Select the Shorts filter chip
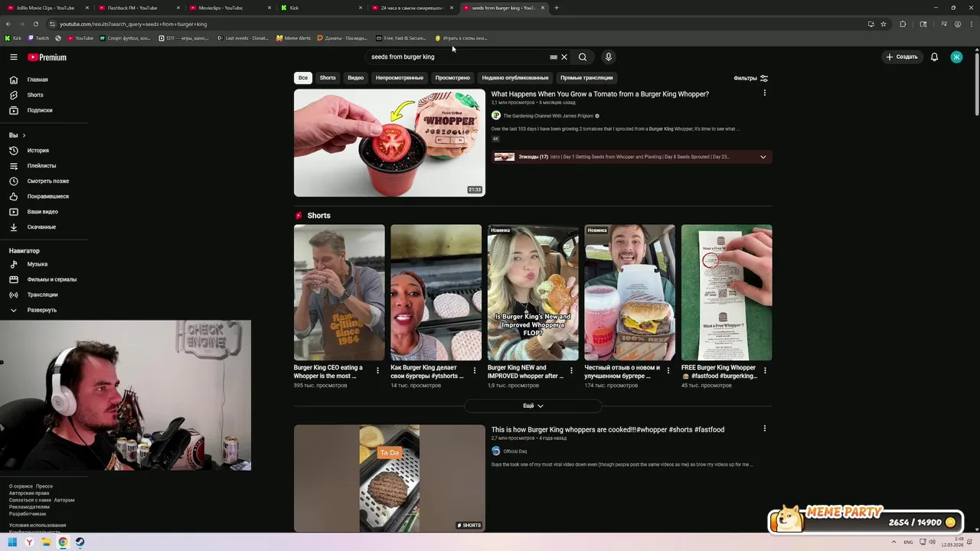 click(328, 78)
